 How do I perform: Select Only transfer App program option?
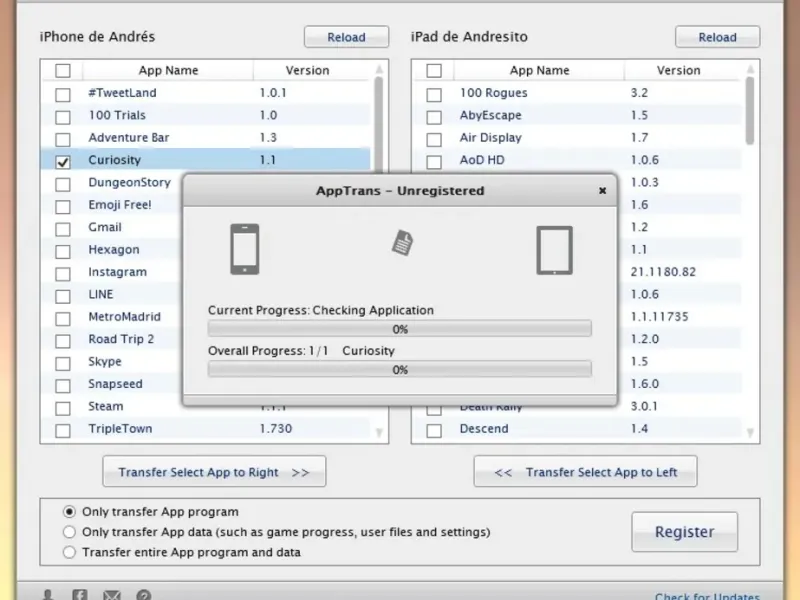pyautogui.click(x=69, y=511)
